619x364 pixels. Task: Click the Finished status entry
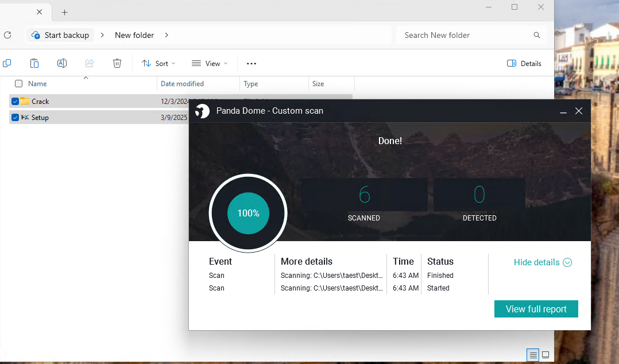[x=440, y=276]
